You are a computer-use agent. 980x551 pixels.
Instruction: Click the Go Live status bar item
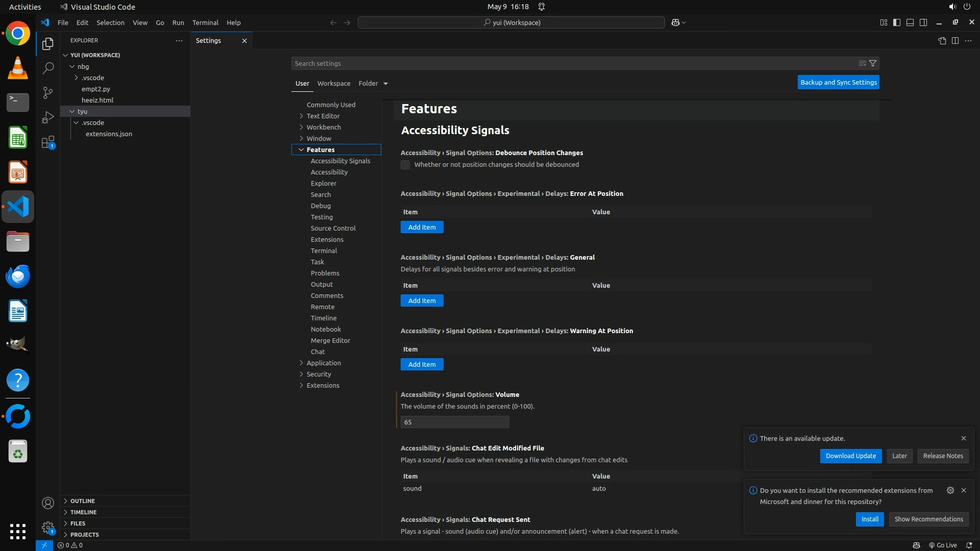point(943,545)
